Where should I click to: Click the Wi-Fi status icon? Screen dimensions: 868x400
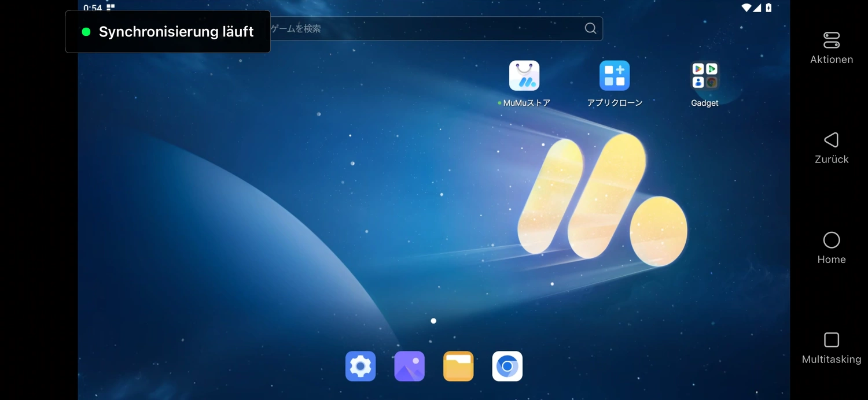[x=746, y=8]
